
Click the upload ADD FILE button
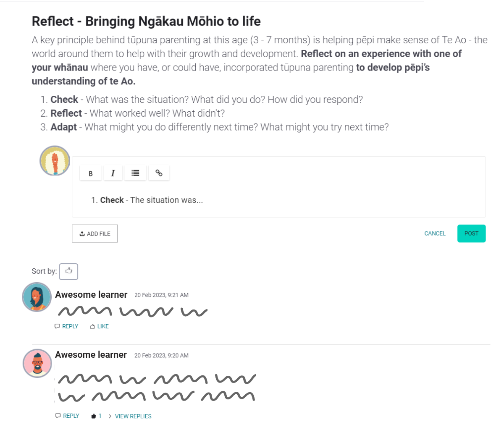tap(95, 234)
